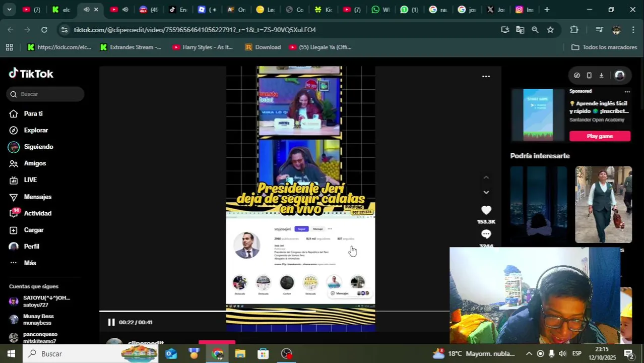Open your Perfil page
The image size is (644, 363).
click(31, 247)
